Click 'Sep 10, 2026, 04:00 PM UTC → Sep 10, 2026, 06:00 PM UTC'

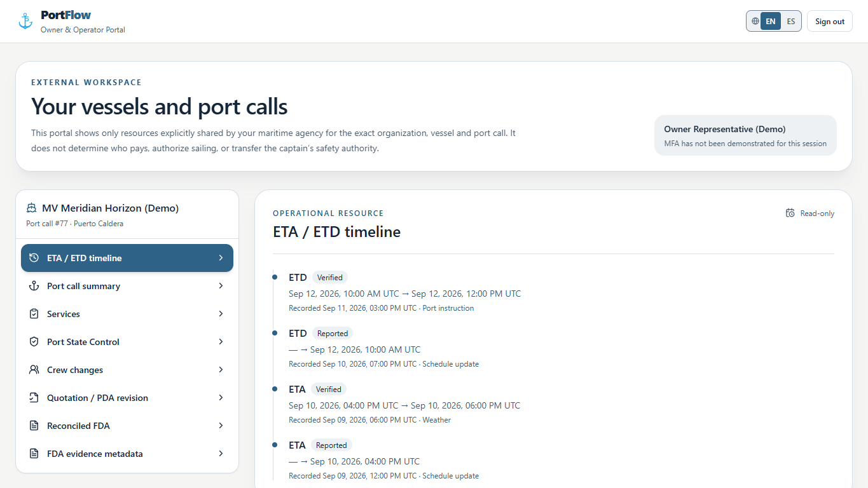(404, 405)
